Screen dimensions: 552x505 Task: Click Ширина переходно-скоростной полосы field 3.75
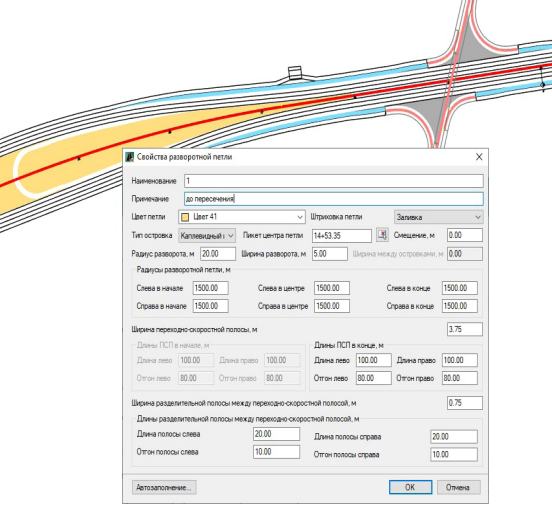pos(465,329)
